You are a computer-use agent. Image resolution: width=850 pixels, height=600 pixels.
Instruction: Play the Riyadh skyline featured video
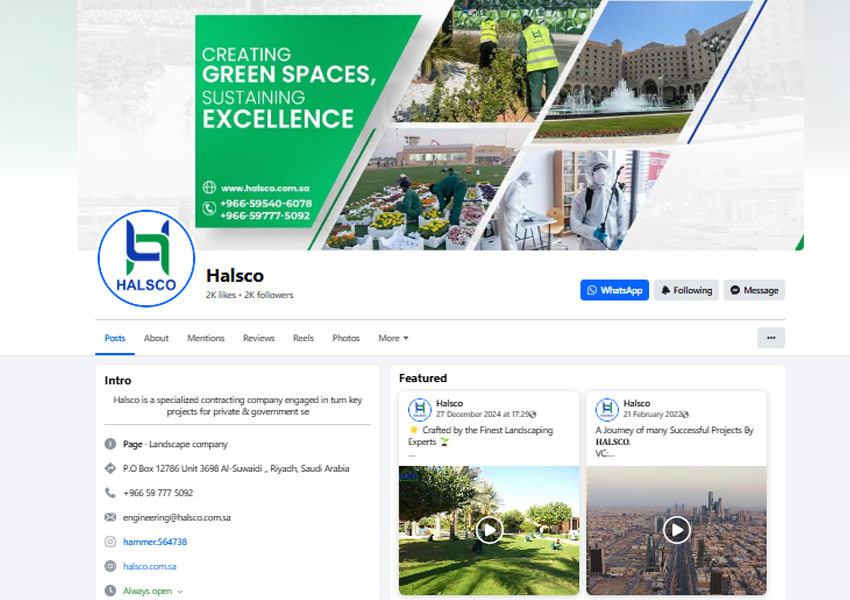tap(677, 530)
